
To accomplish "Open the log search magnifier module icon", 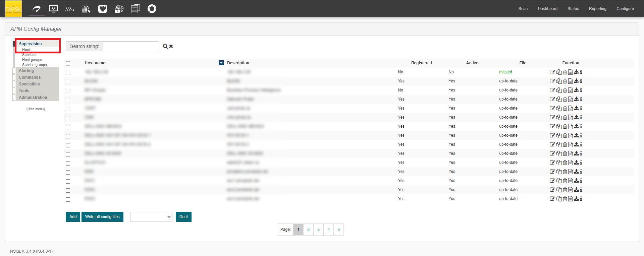I will [86, 9].
